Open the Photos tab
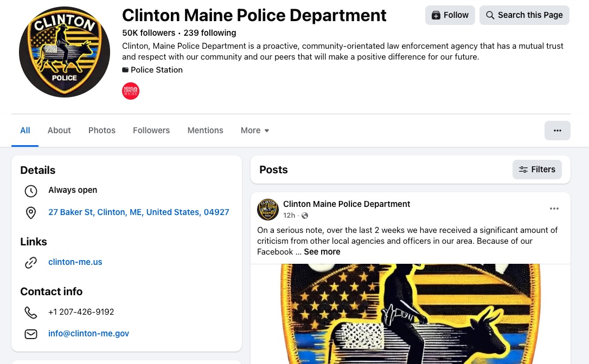This screenshot has height=364, width=589. (102, 131)
